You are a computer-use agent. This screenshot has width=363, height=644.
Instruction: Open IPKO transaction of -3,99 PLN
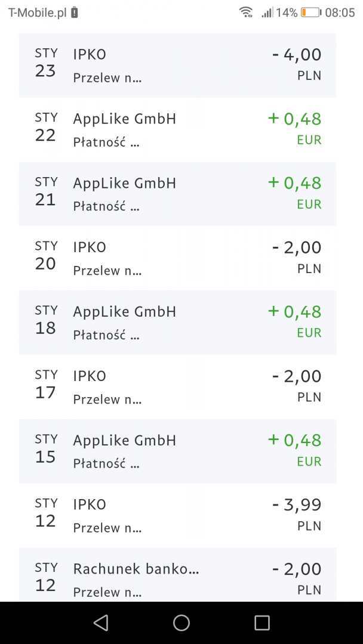pyautogui.click(x=177, y=516)
